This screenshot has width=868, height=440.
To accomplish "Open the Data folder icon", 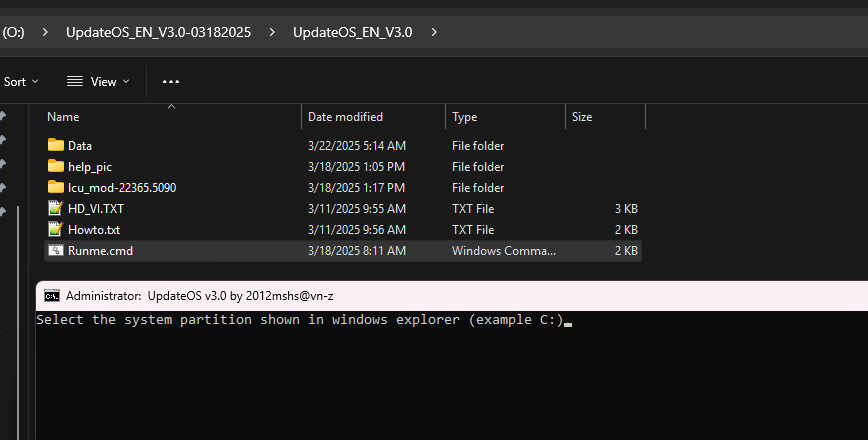I will [x=55, y=145].
